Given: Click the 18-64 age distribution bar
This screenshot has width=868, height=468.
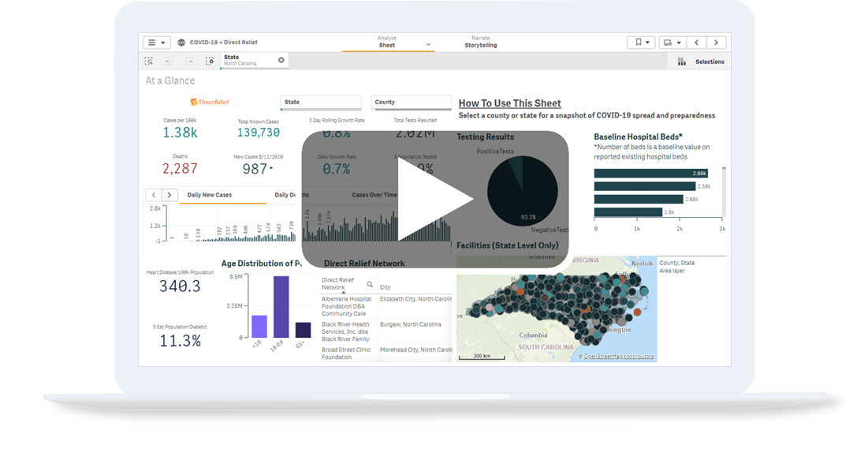Looking at the screenshot, I should click(x=281, y=307).
